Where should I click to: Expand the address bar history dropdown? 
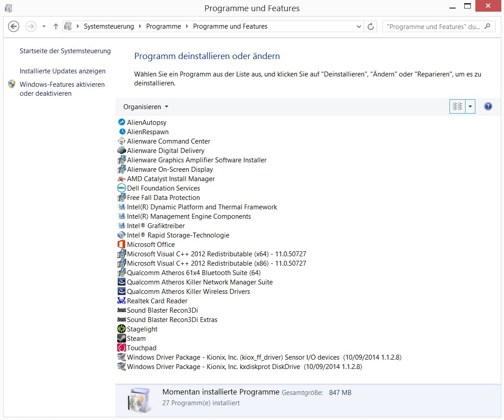point(359,26)
